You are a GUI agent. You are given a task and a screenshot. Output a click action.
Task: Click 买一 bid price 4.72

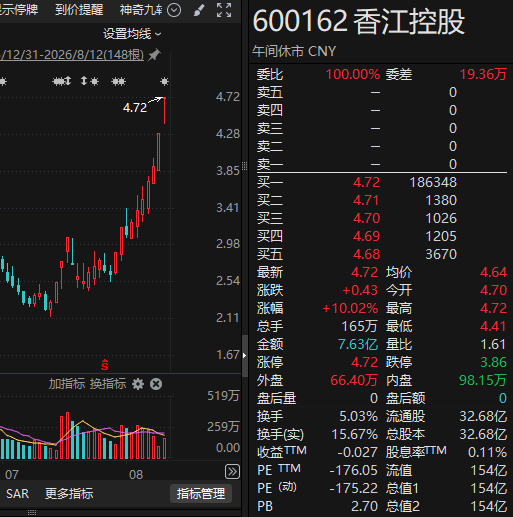(x=367, y=182)
